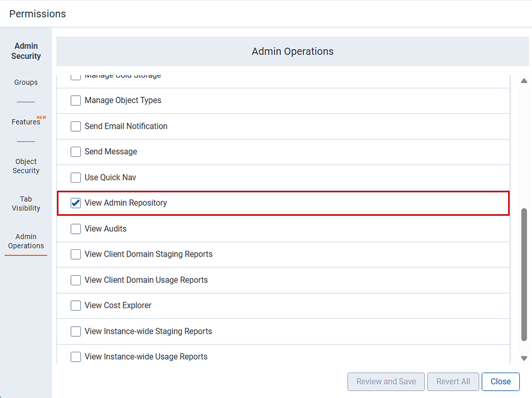The width and height of the screenshot is (532, 398).
Task: Switch to the Groups section
Action: point(26,82)
